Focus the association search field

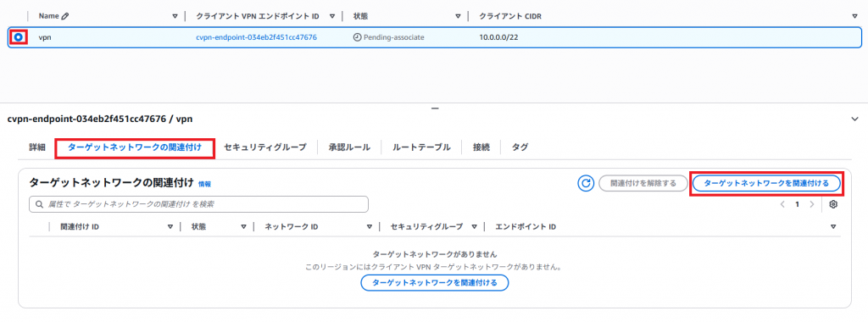pos(198,204)
